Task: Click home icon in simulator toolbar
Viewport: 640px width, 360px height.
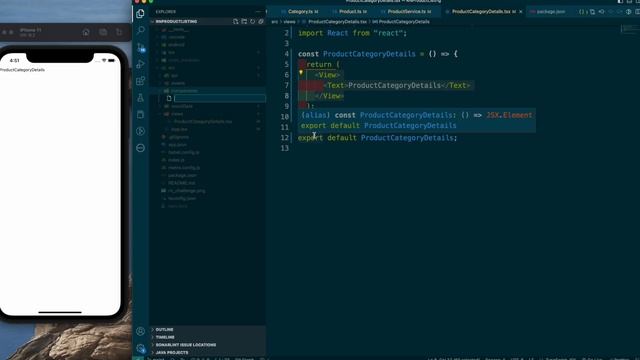Action: click(x=86, y=32)
